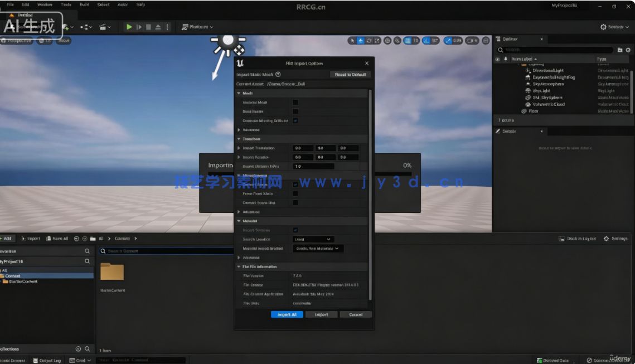Image resolution: width=635 pixels, height=364 pixels.
Task: Toggle the Force Front XAxis checkbox
Action: click(295, 193)
